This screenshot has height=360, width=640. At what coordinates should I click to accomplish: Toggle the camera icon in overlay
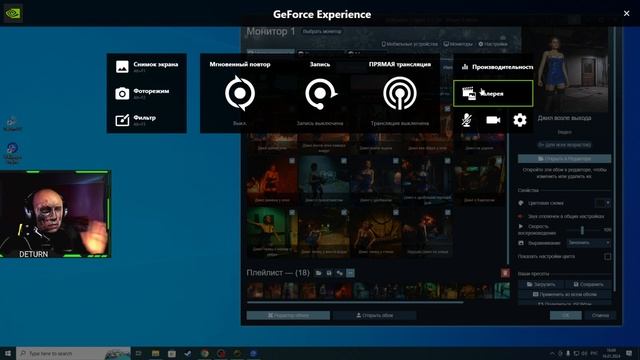point(493,120)
